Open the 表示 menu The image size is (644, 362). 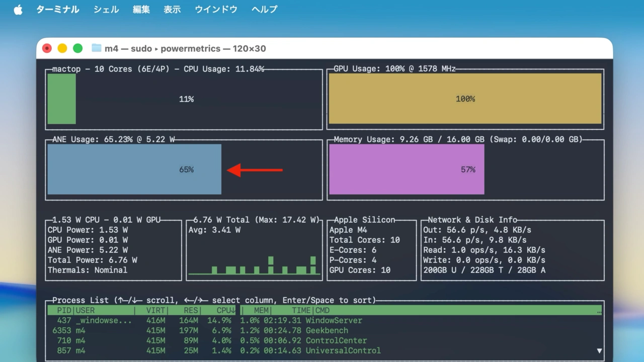172,10
